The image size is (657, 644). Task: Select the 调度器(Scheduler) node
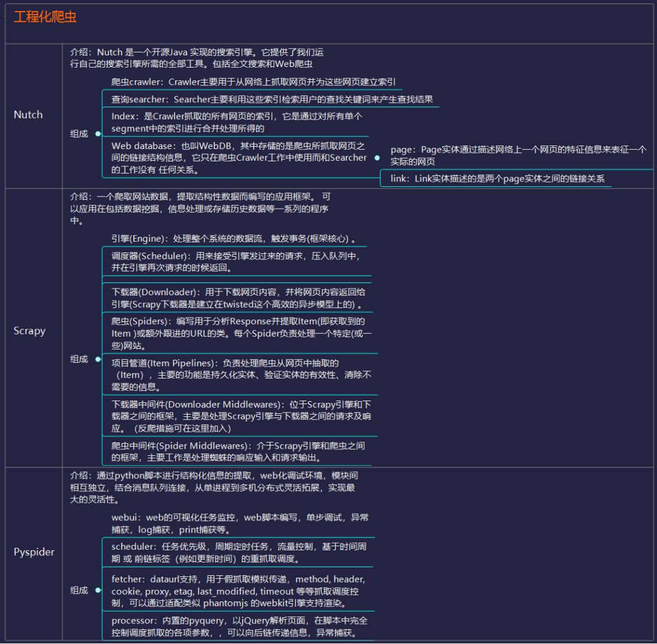tap(235, 262)
